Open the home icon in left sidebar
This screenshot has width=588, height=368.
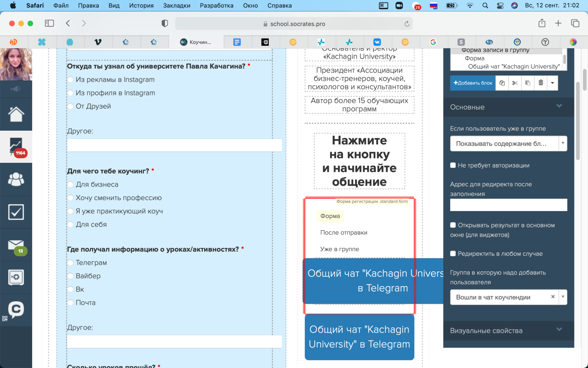16,114
